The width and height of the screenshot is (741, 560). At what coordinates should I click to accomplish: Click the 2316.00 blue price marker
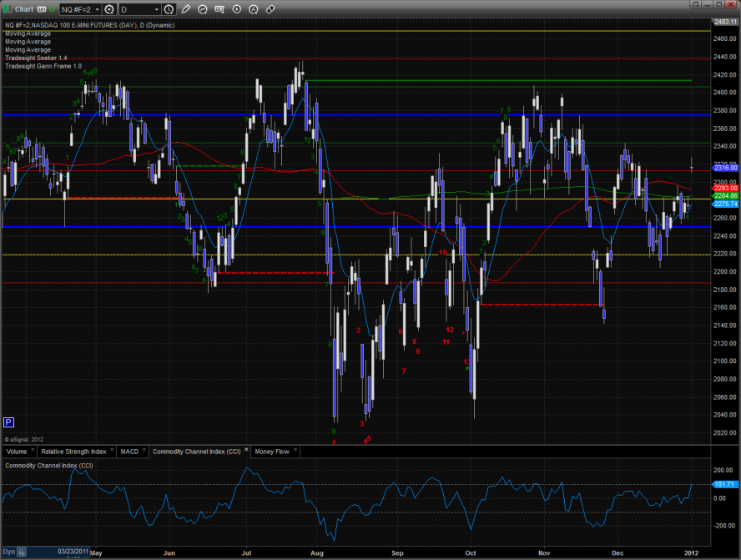pos(725,168)
